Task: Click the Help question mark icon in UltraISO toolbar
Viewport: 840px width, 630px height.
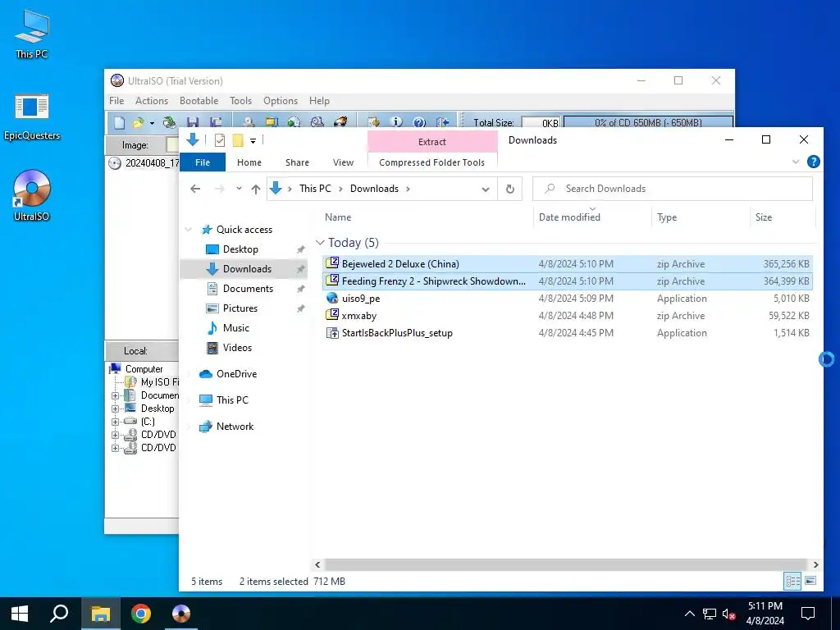Action: tap(419, 122)
